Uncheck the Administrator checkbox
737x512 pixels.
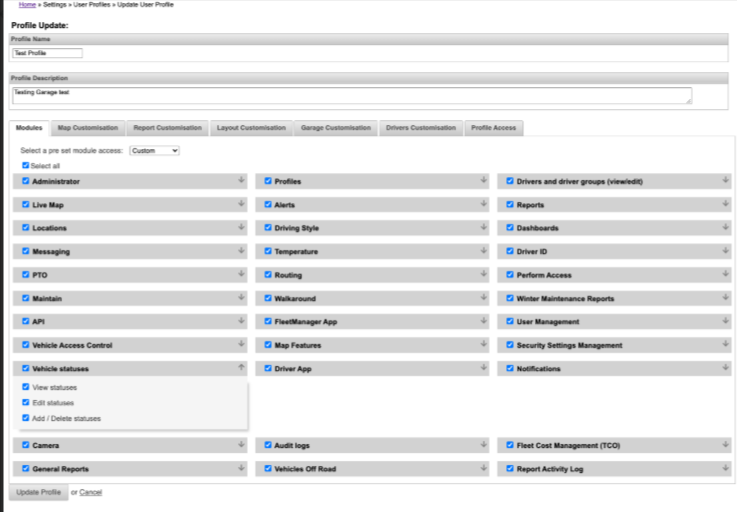click(25, 181)
